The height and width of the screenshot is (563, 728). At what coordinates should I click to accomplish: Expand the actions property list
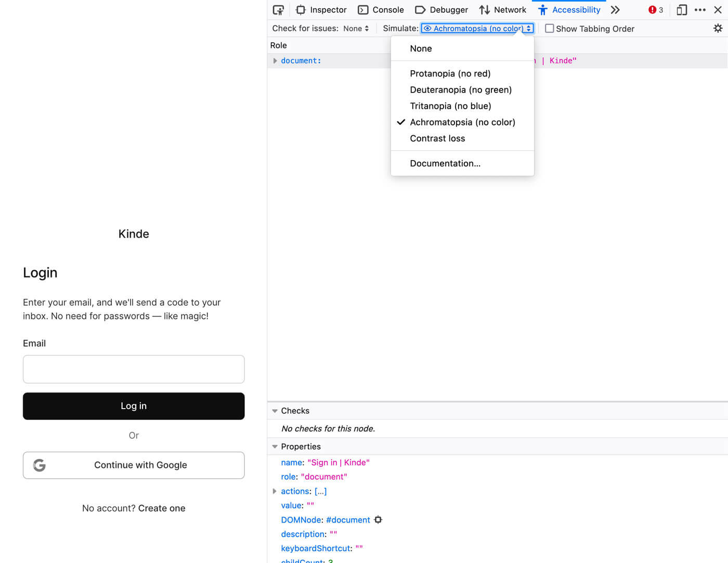pyautogui.click(x=275, y=491)
